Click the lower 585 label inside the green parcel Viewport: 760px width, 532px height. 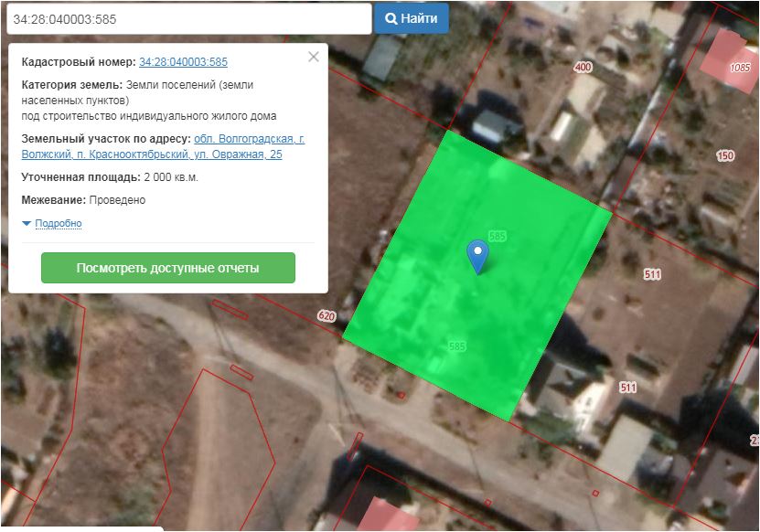click(x=457, y=346)
